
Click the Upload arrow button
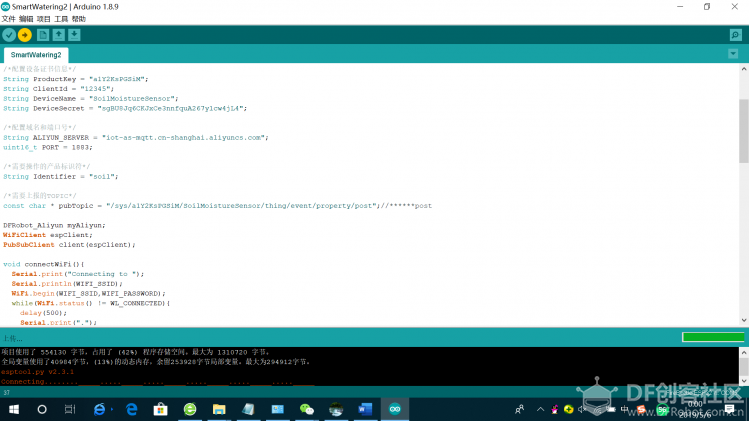[25, 35]
